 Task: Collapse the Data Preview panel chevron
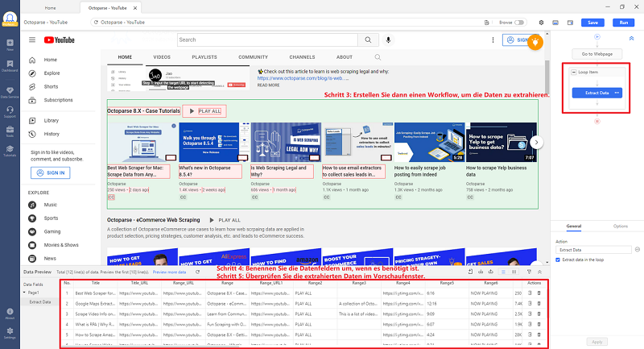pos(539,272)
